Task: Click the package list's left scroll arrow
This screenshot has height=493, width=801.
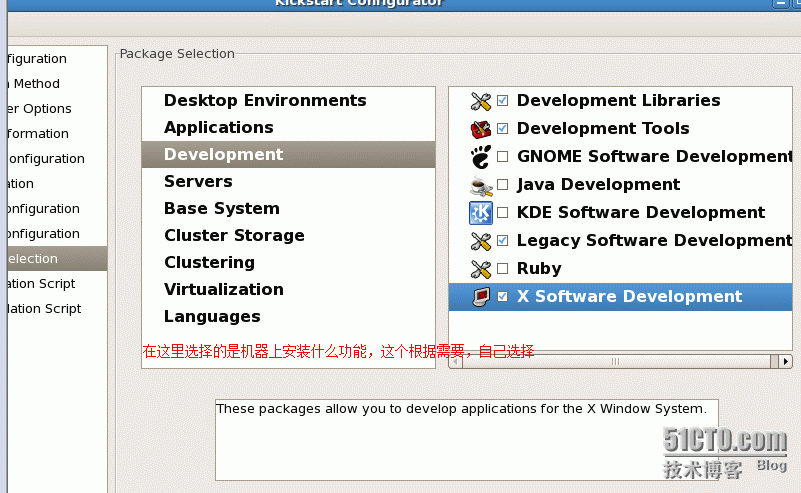Action: pyautogui.click(x=457, y=360)
